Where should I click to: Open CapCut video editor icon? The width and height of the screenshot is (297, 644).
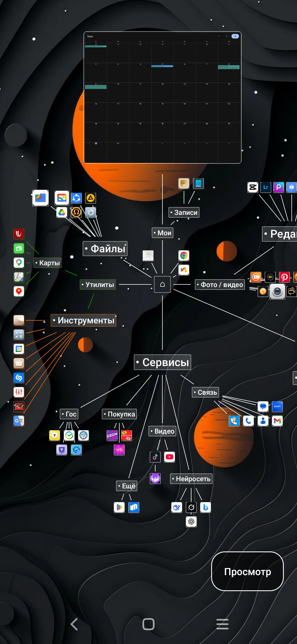253,187
